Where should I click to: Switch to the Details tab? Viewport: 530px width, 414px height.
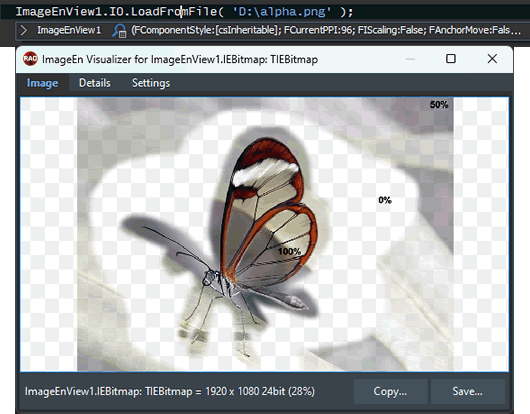point(95,83)
